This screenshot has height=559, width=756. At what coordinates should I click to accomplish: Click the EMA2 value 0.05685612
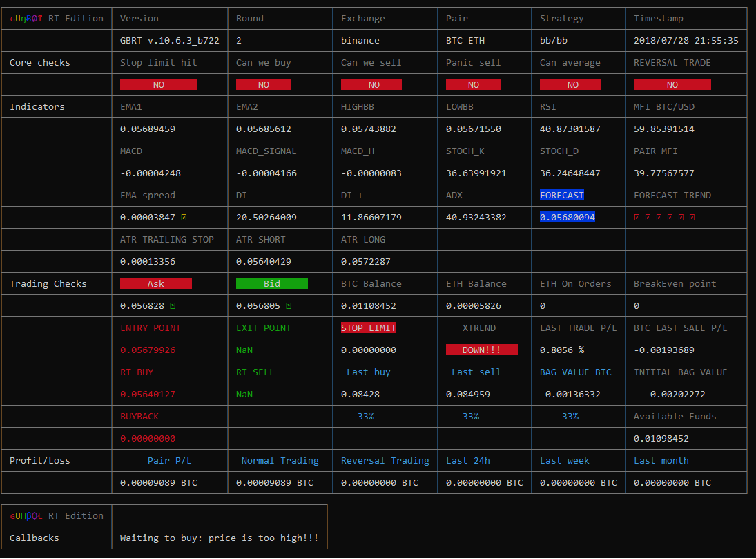tap(264, 129)
